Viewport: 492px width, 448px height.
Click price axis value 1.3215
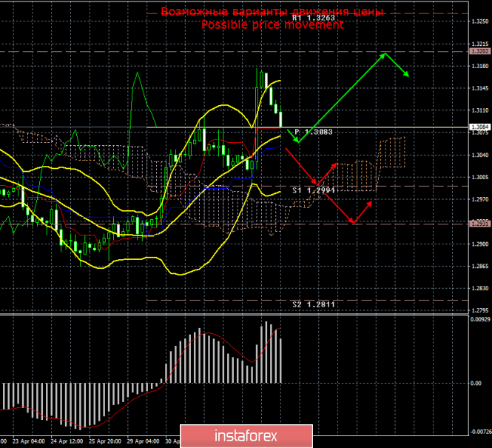point(480,44)
